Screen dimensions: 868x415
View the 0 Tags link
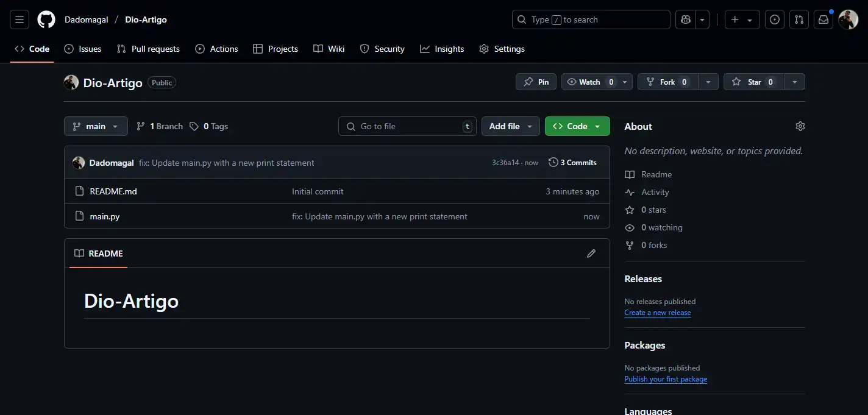tap(208, 126)
